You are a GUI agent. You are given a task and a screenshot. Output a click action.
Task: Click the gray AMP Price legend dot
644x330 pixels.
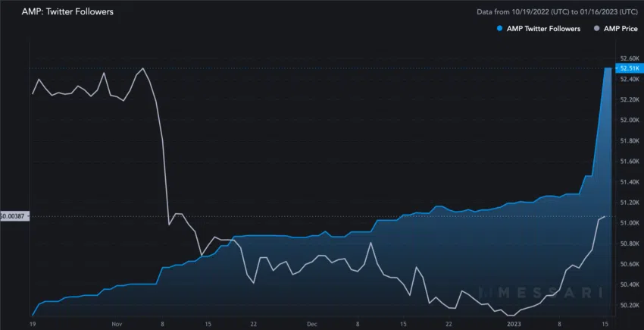tap(597, 29)
